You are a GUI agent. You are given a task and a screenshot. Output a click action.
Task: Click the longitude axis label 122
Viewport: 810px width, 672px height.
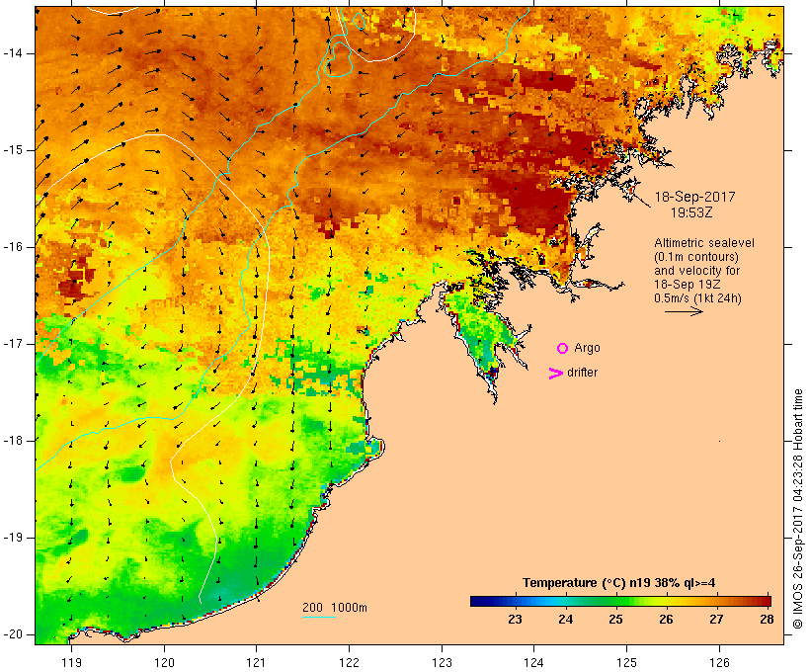pos(350,663)
